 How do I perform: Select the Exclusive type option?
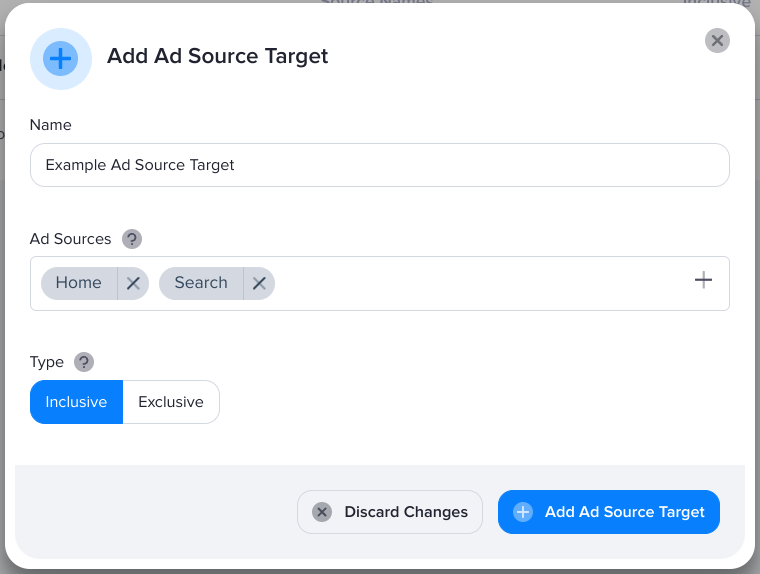pyautogui.click(x=171, y=402)
